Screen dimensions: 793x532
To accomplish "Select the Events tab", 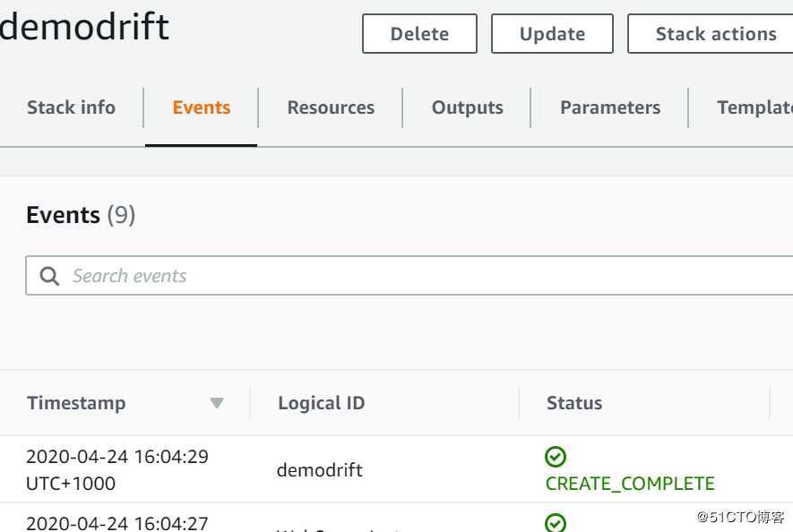I will pos(202,107).
